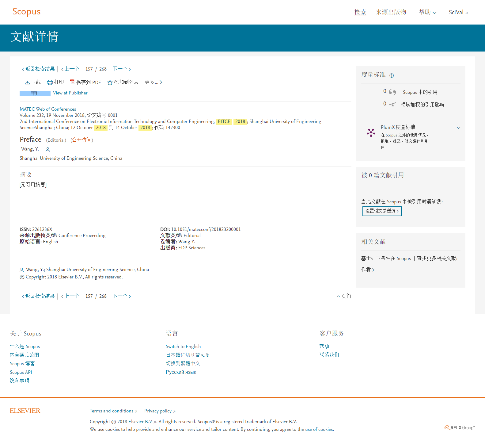
Task: Click the Elsevier logo in footer
Action: 25,411
